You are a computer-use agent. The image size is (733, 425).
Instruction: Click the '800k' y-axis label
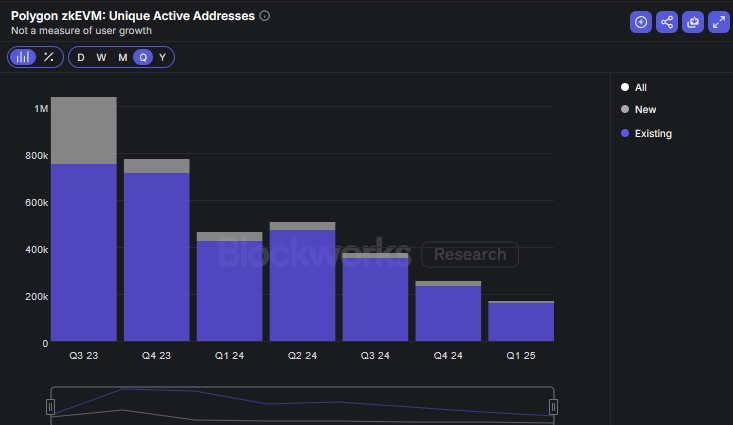pos(36,156)
